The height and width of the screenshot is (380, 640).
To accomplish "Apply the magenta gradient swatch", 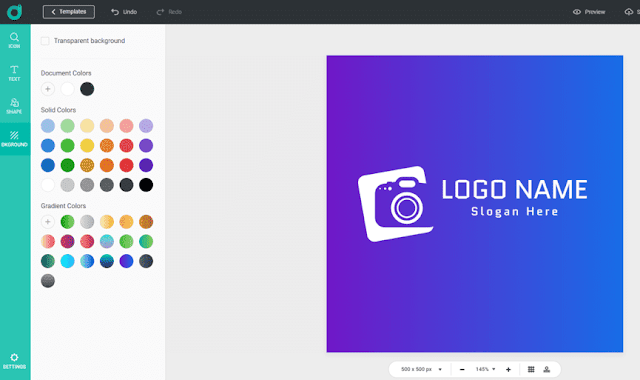I will 67,242.
